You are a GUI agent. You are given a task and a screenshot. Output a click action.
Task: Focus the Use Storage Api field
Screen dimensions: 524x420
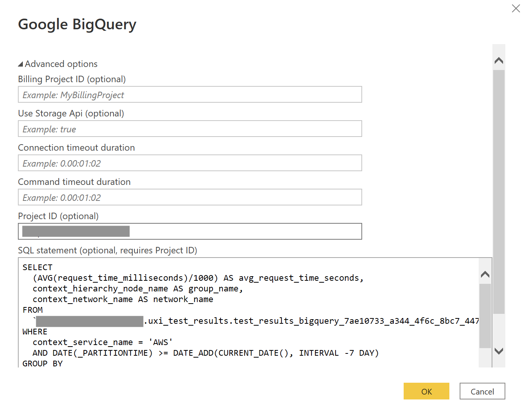190,129
